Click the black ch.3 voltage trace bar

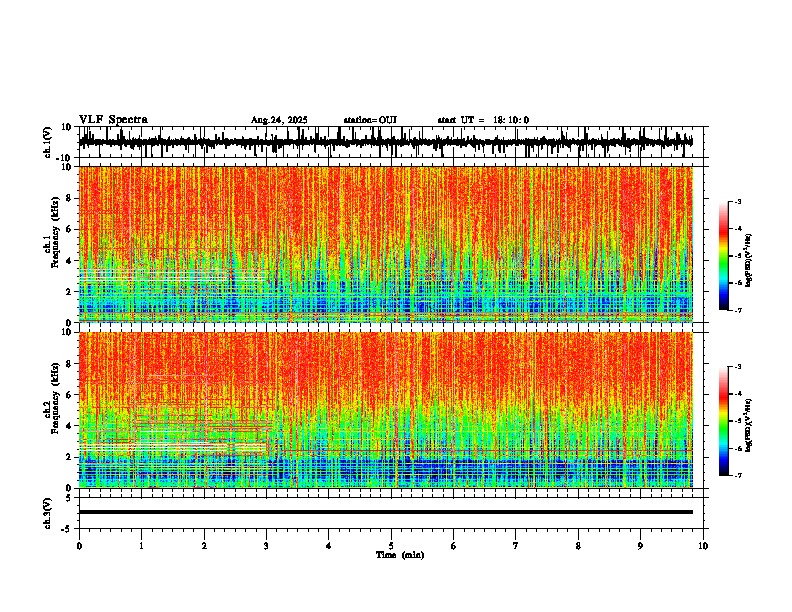(386, 512)
